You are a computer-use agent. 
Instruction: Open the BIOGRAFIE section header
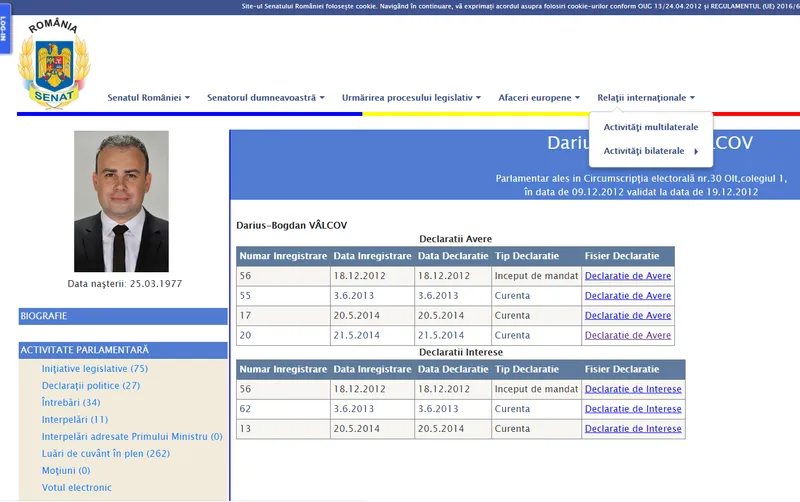(x=123, y=316)
